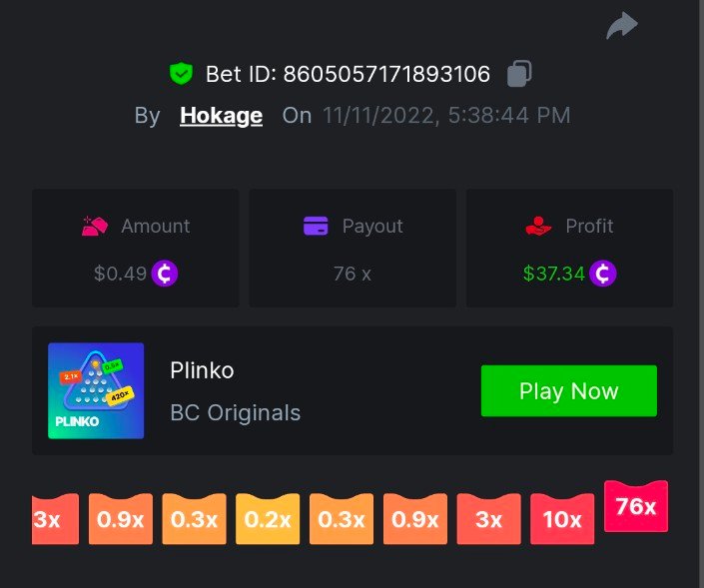Click the BC Originals label
Viewport: 704px width, 588px height.
(x=236, y=412)
